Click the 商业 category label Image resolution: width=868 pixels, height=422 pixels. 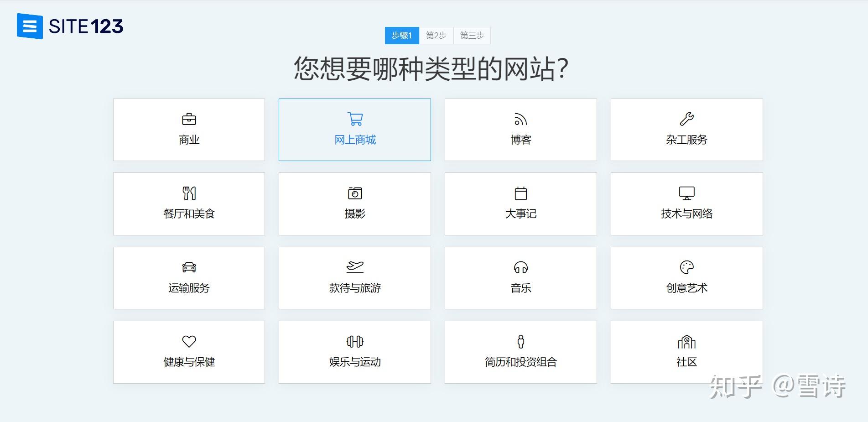click(x=189, y=140)
